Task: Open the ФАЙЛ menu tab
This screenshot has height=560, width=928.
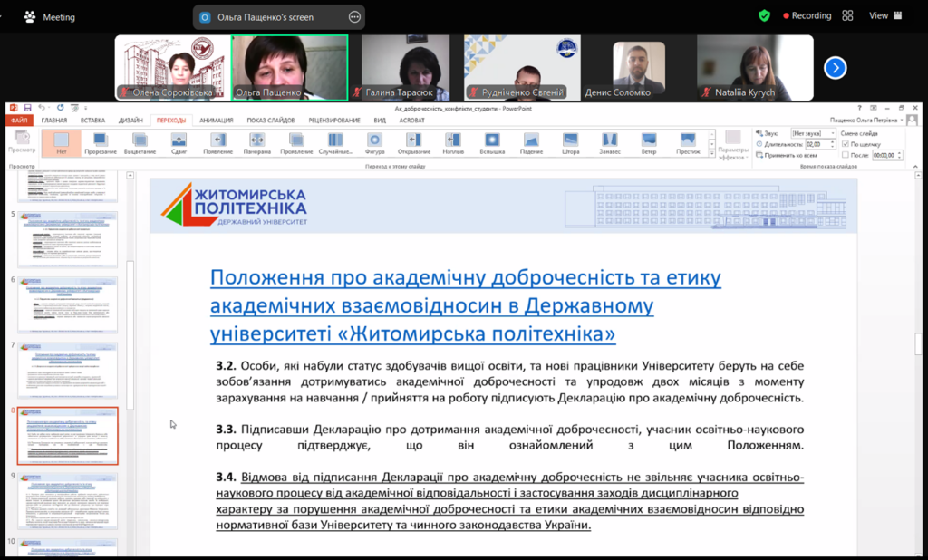Action: click(x=19, y=120)
